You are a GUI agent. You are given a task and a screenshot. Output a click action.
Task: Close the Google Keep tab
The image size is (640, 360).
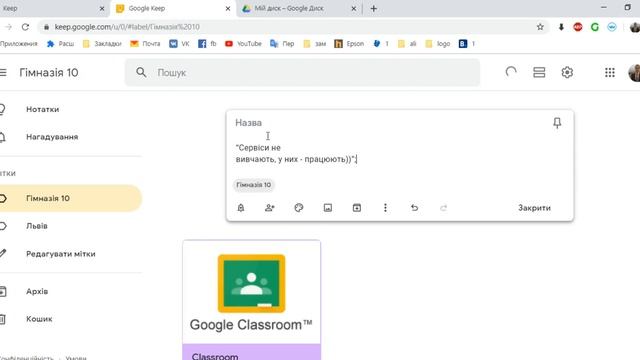[228, 9]
